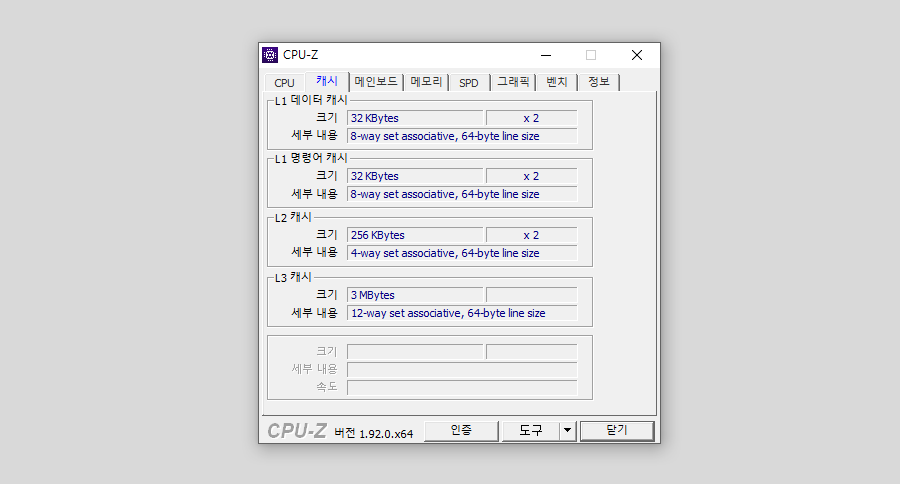This screenshot has height=484, width=900.
Task: Click the CPU-Z app icon in title bar
Action: (x=270, y=55)
